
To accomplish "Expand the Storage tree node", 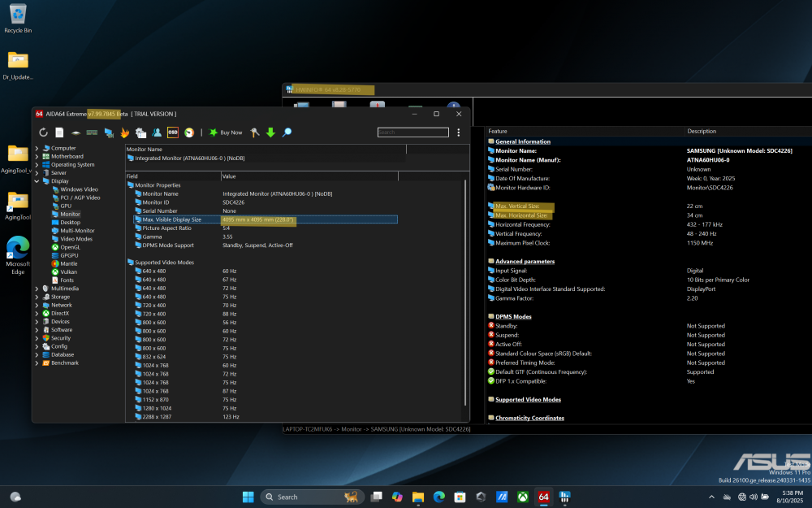I will 37,297.
